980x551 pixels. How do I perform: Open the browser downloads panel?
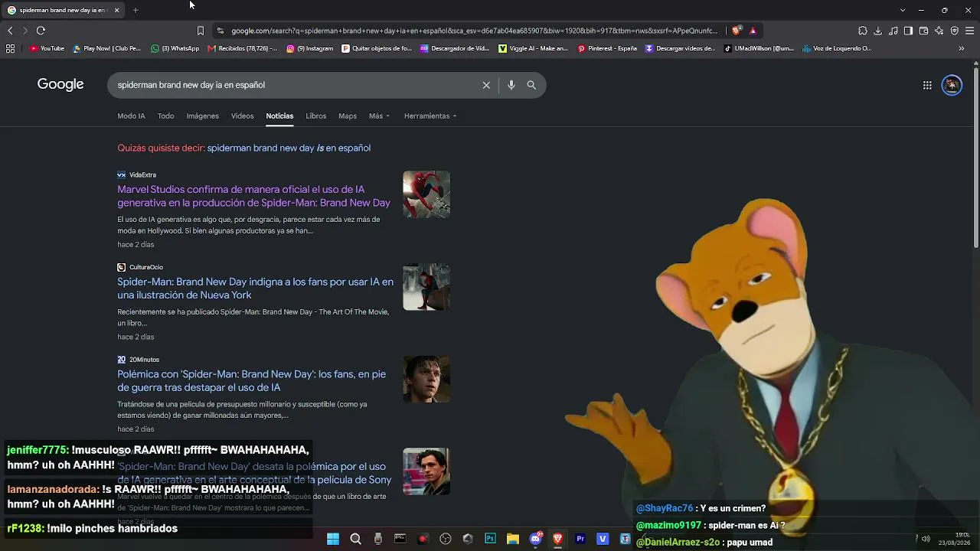point(878,31)
